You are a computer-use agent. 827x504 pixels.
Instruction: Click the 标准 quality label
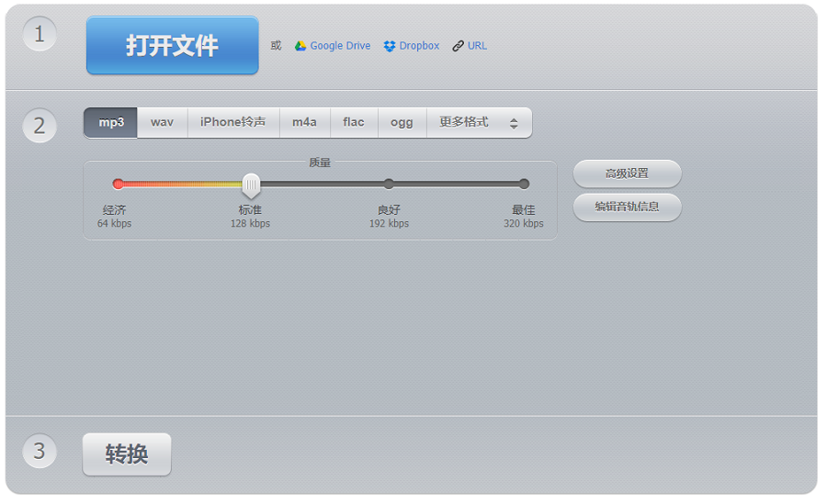250,210
